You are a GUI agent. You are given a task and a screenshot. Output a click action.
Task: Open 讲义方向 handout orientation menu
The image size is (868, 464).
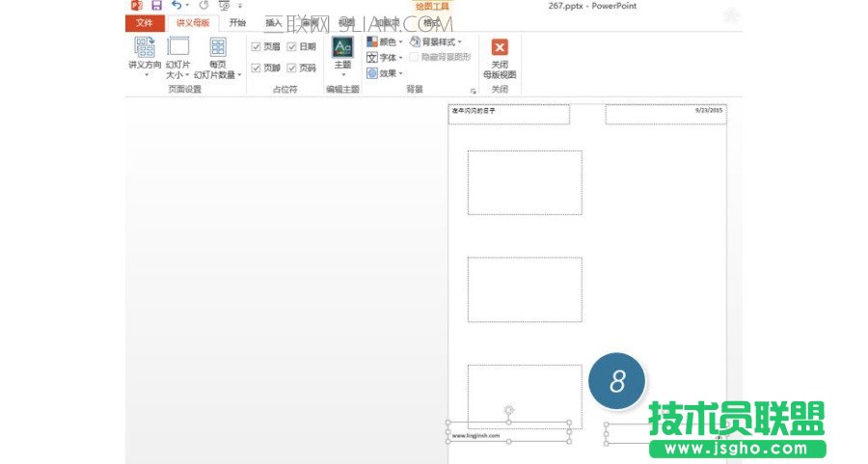pyautogui.click(x=145, y=57)
